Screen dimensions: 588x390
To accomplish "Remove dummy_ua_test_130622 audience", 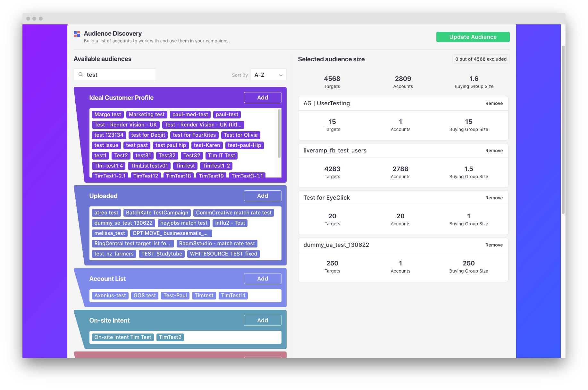I will click(494, 245).
